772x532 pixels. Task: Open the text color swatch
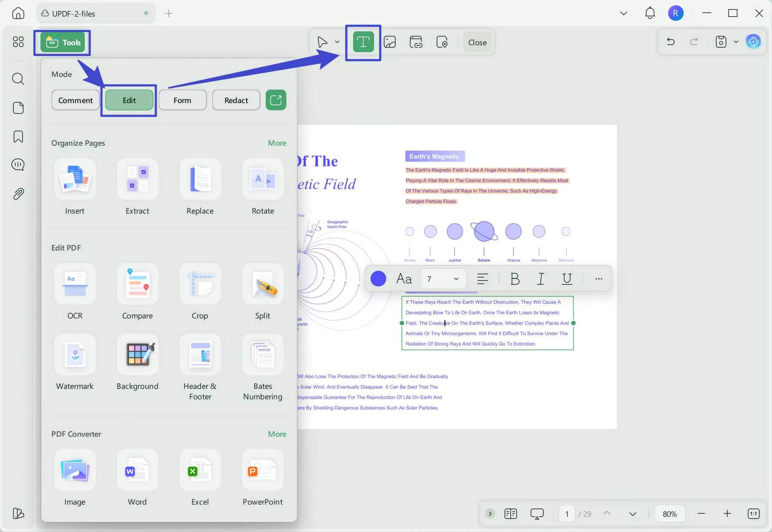point(378,278)
